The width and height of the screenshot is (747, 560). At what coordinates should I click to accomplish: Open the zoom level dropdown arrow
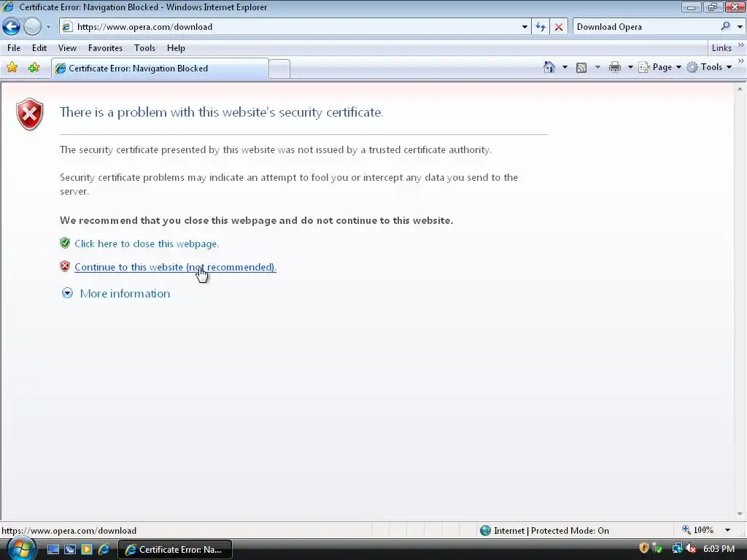pos(727,530)
